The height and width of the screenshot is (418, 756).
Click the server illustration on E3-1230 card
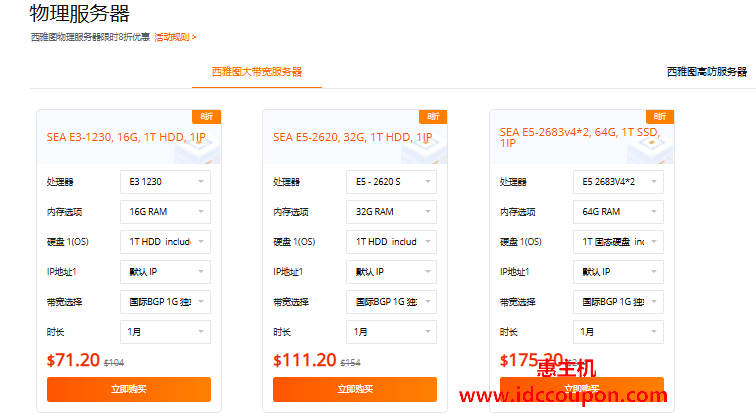[x=197, y=150]
